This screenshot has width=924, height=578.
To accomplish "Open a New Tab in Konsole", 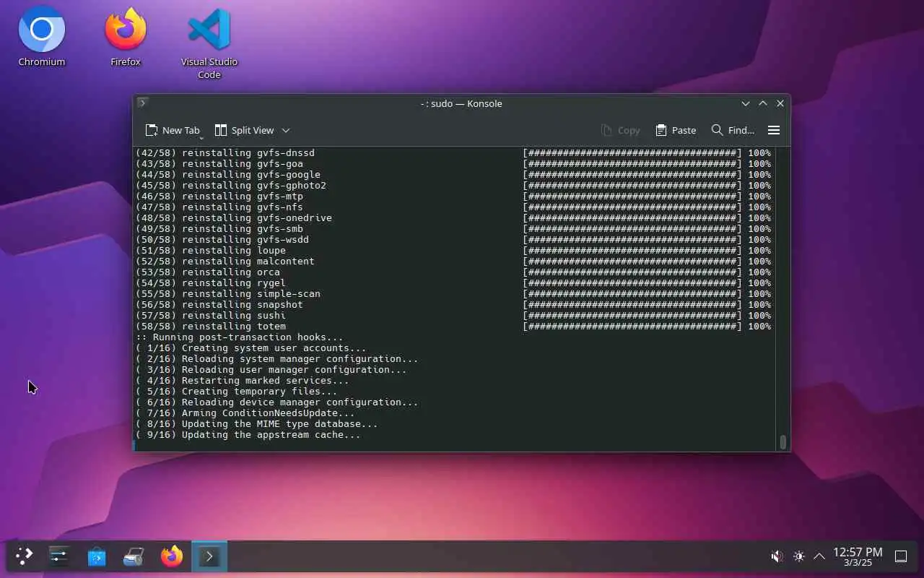I will pos(172,130).
